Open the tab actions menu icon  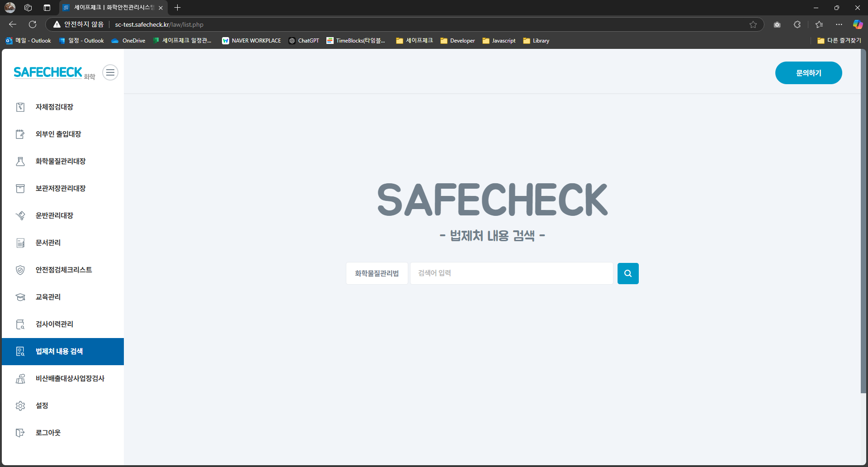pos(47,8)
